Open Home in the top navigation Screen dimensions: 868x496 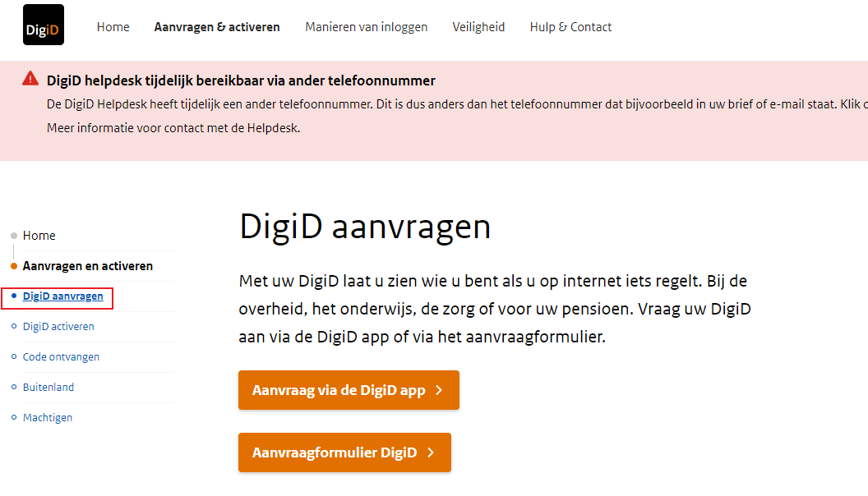tap(113, 27)
